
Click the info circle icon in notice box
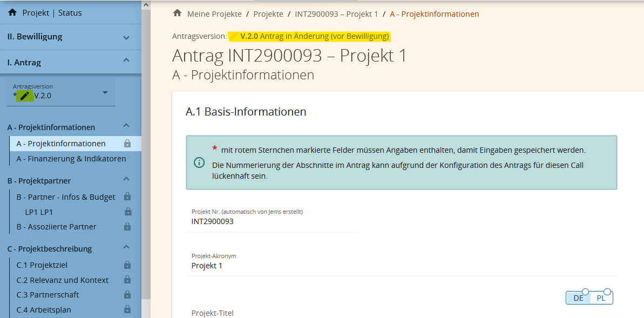click(x=199, y=163)
